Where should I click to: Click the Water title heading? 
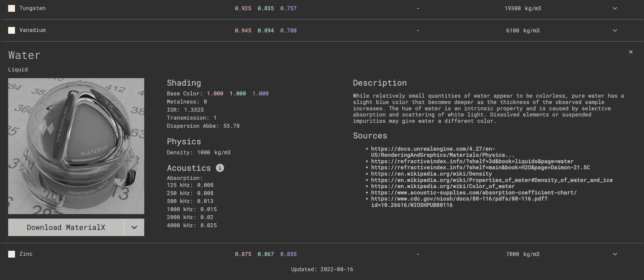(x=24, y=55)
